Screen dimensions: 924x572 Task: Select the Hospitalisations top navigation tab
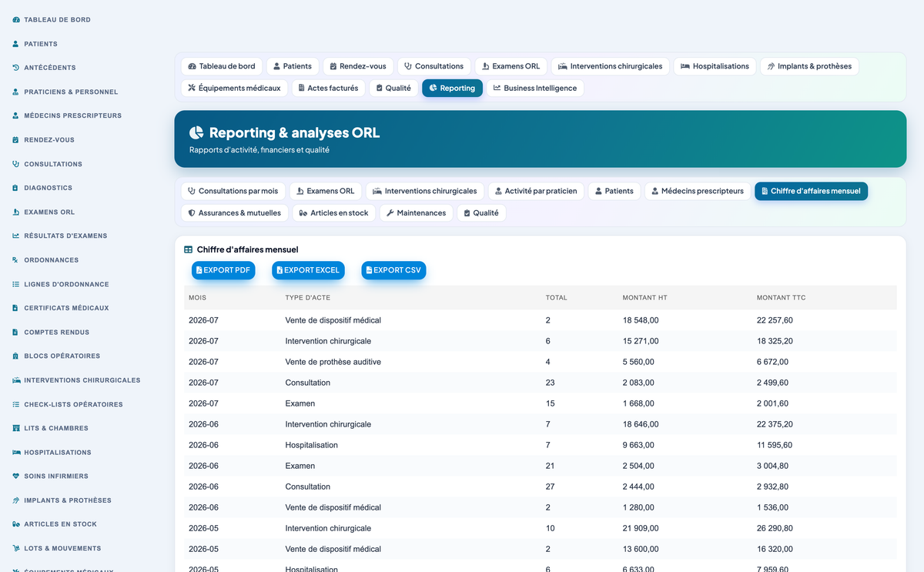tap(715, 66)
